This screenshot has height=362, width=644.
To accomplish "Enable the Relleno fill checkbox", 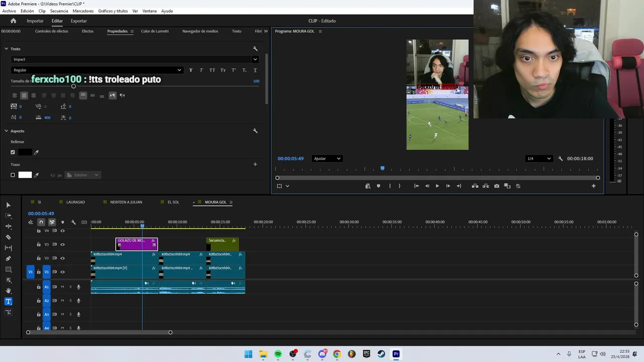I will (x=13, y=152).
